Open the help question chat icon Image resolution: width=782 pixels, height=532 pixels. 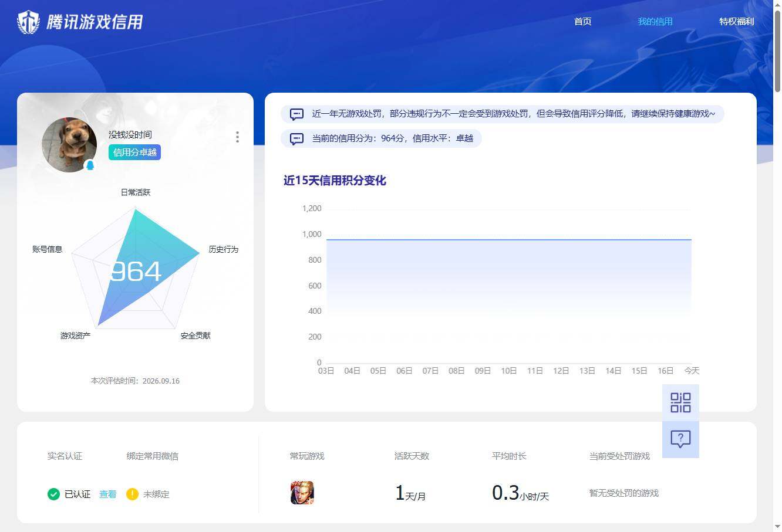pos(680,439)
